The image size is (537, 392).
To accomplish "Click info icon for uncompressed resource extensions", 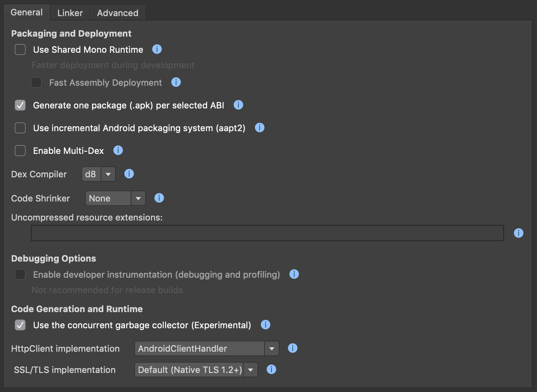I will point(519,233).
